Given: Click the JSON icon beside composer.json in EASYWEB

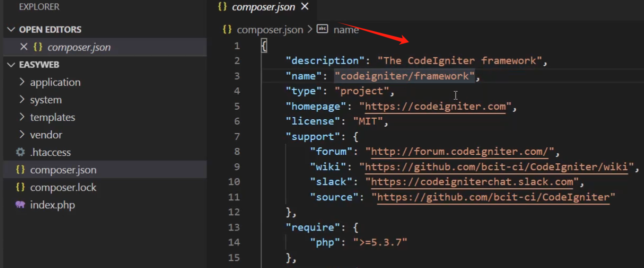Looking at the screenshot, I should pos(20,169).
